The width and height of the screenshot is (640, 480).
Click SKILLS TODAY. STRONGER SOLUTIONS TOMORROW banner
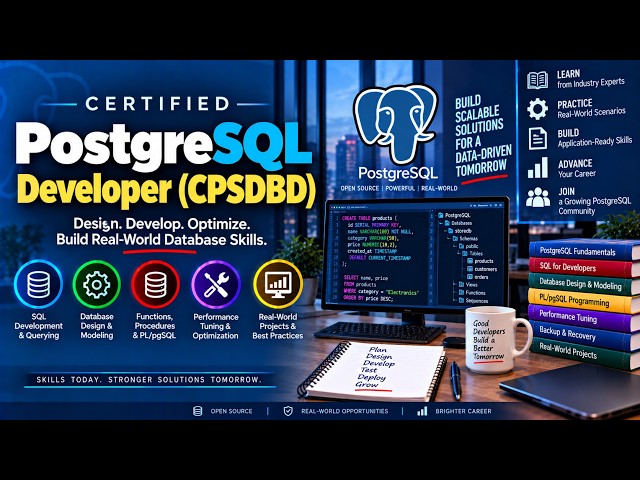click(x=149, y=380)
